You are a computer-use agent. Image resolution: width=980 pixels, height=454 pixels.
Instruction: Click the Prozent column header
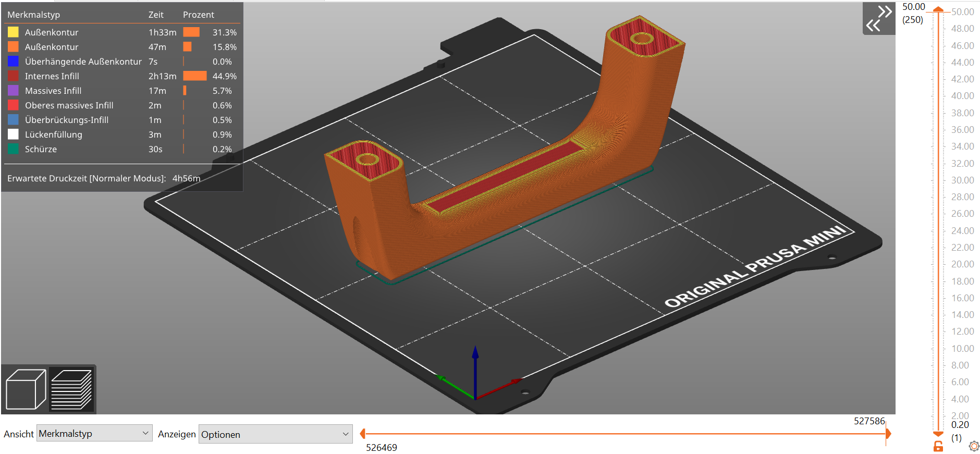199,15
